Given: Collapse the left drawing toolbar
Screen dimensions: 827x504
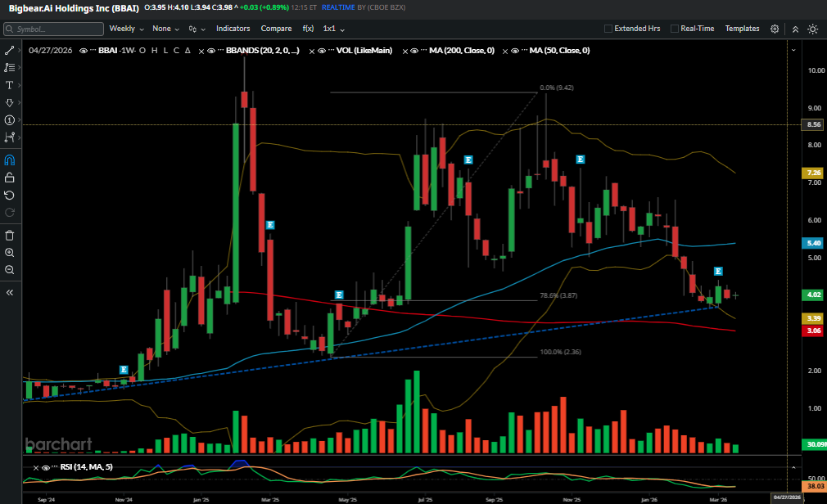Looking at the screenshot, I should [x=10, y=292].
